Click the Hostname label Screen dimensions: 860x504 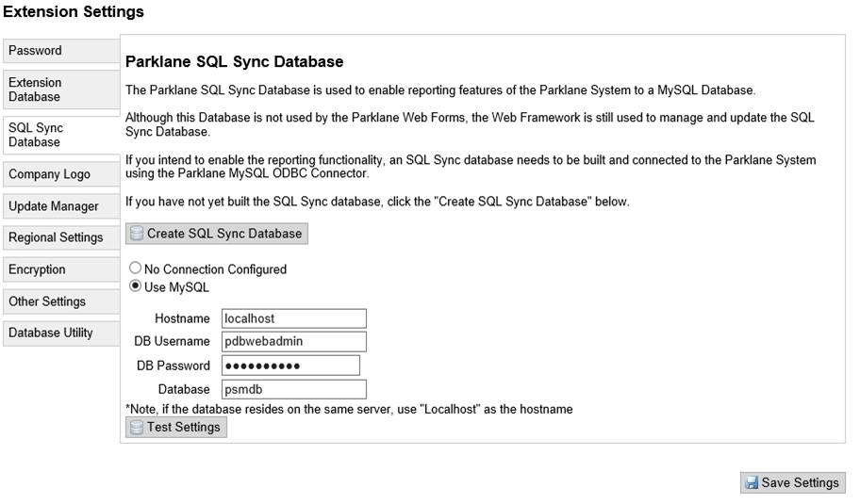pos(182,318)
